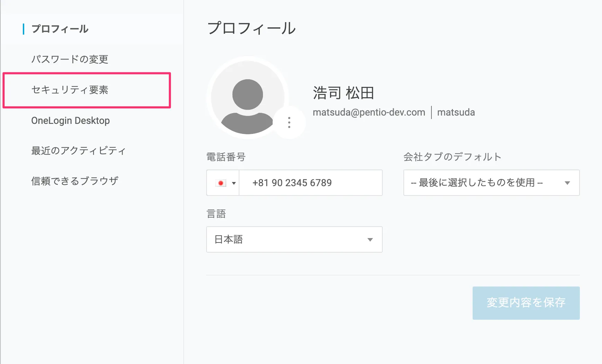This screenshot has height=364, width=602.
Task: Open OneLogin Desktop section
Action: tap(70, 120)
